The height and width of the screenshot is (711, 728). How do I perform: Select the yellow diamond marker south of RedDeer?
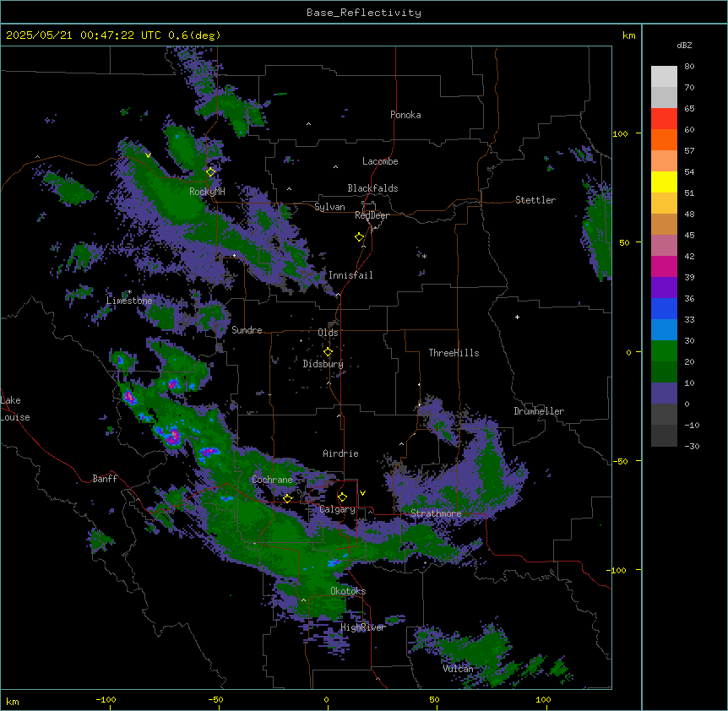(360, 237)
